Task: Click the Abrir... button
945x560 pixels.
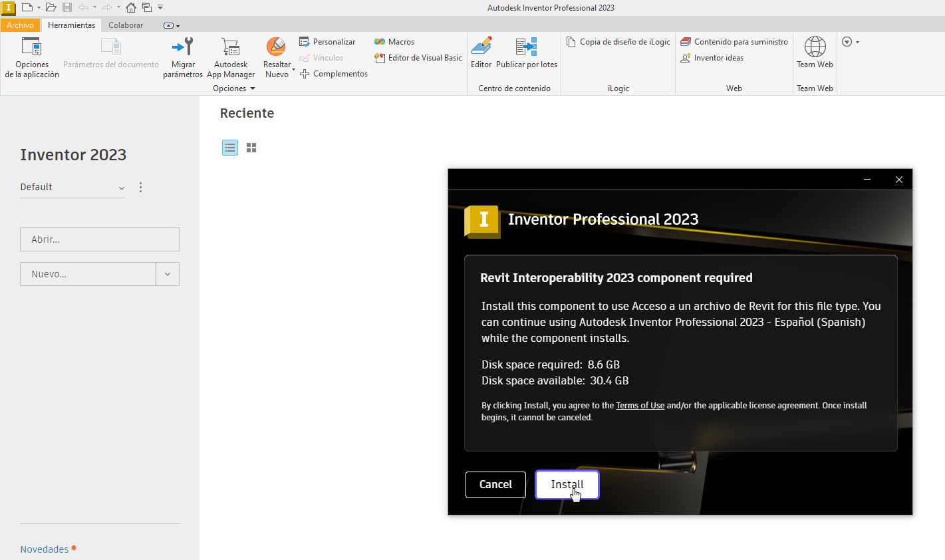Action: [100, 239]
